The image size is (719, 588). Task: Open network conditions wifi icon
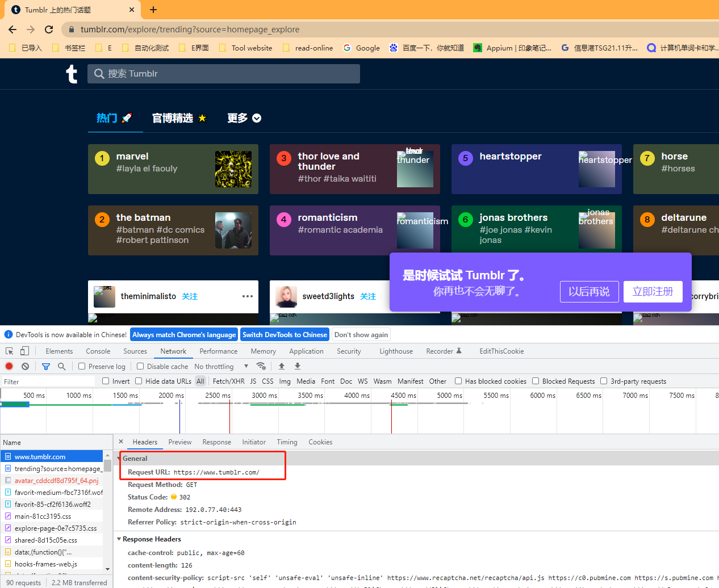click(x=261, y=366)
